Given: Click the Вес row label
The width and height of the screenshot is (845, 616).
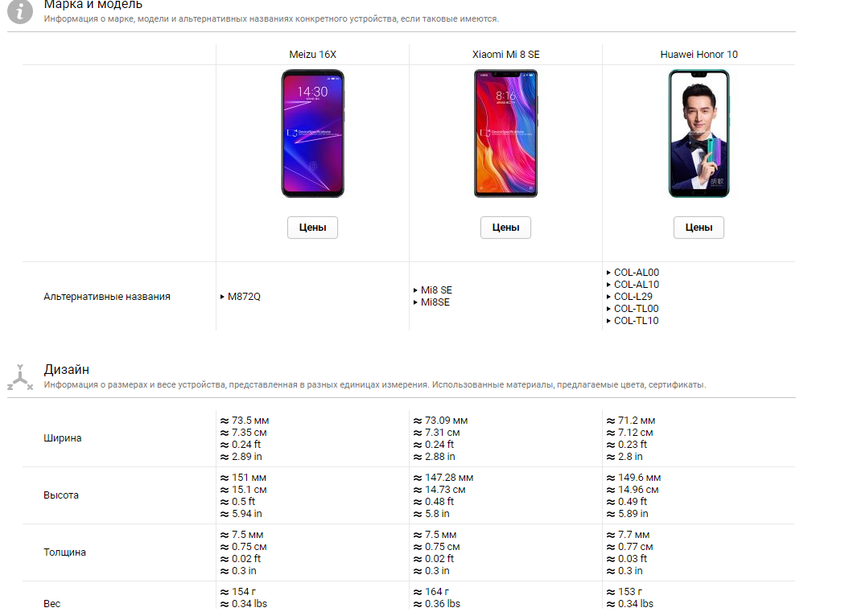Looking at the screenshot, I should pos(52,604).
